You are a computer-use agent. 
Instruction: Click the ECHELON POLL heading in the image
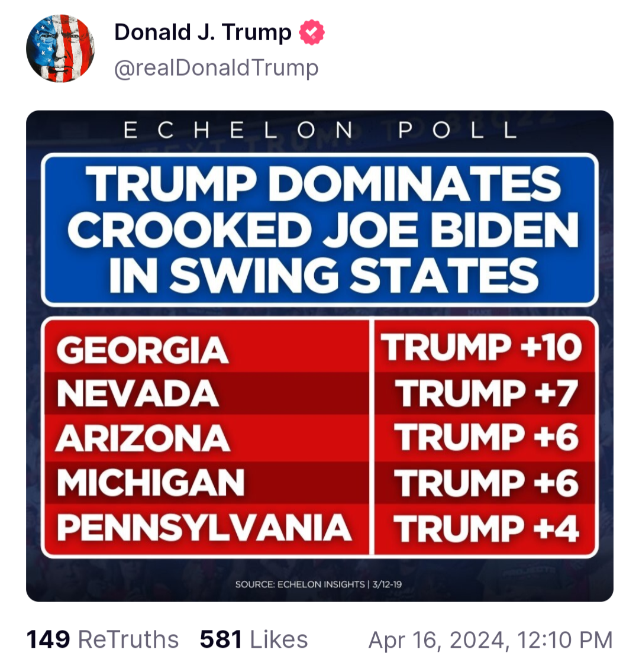(x=319, y=130)
